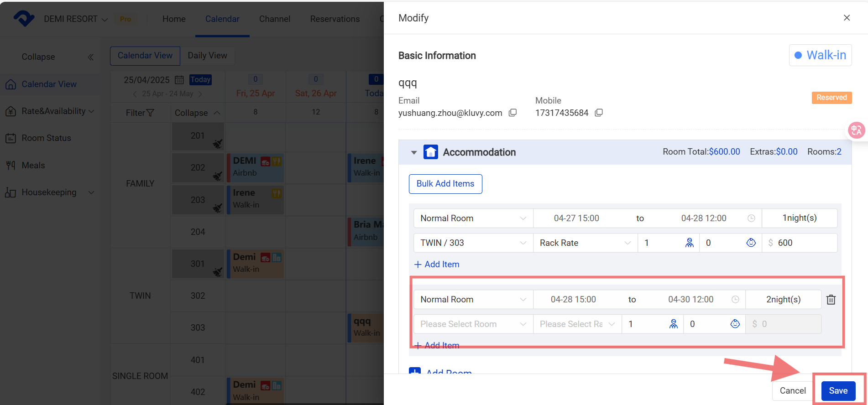Open the Please Select Room dropdown
This screenshot has width=868, height=405.
[473, 324]
